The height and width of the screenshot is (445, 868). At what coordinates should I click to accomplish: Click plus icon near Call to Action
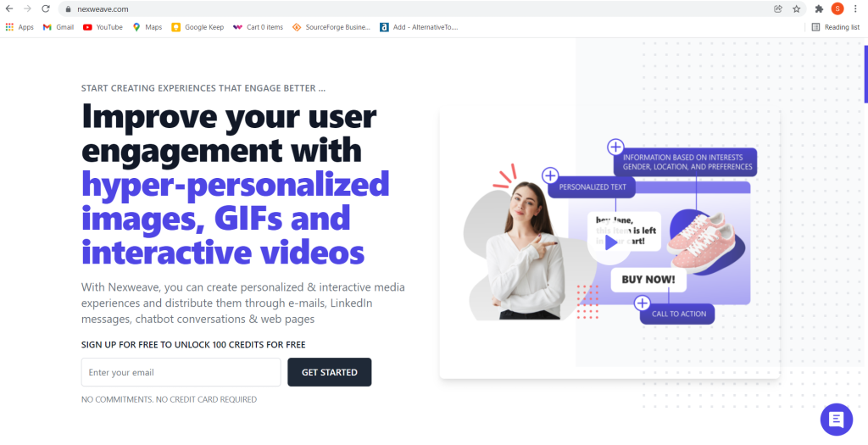click(642, 303)
